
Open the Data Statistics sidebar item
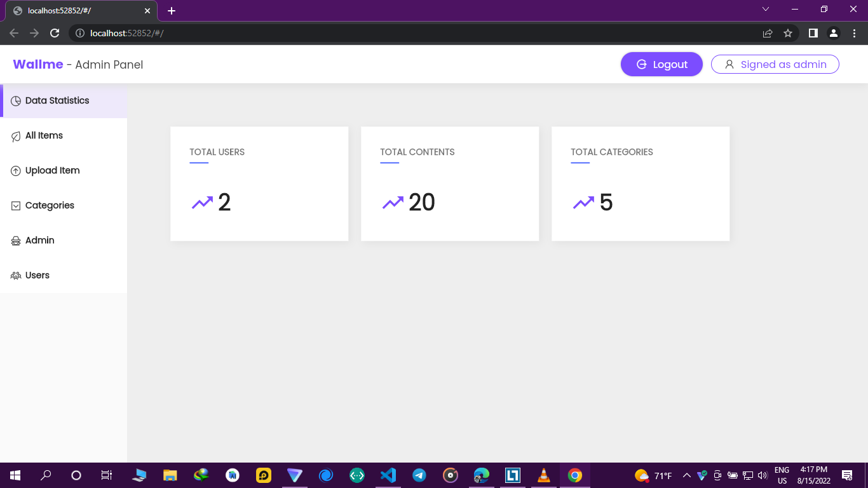[64, 100]
